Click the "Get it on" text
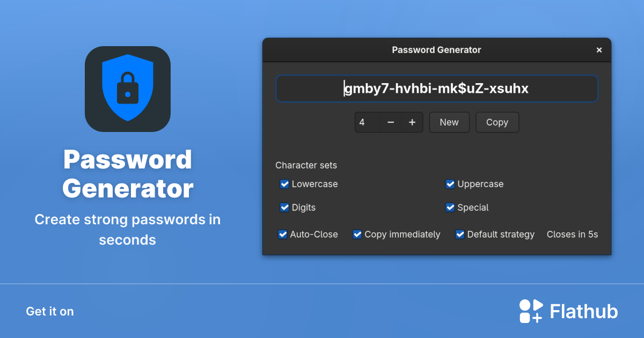This screenshot has width=644, height=338. click(x=50, y=311)
